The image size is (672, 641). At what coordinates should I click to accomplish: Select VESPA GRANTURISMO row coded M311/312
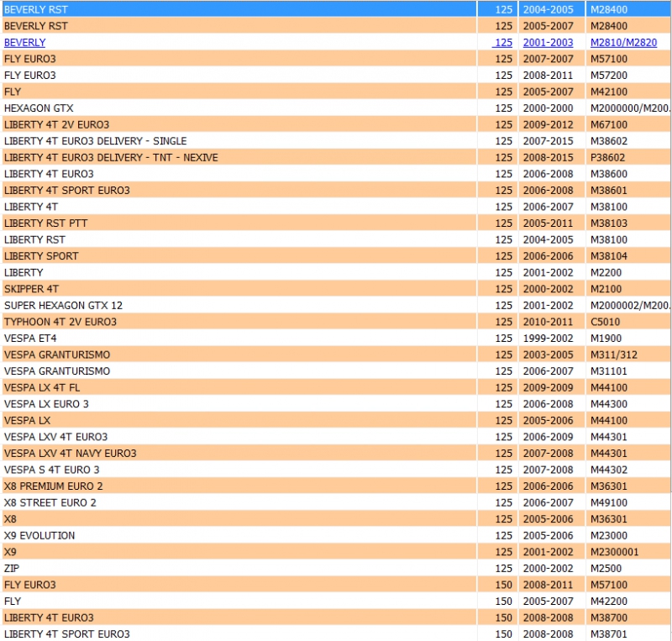point(336,355)
